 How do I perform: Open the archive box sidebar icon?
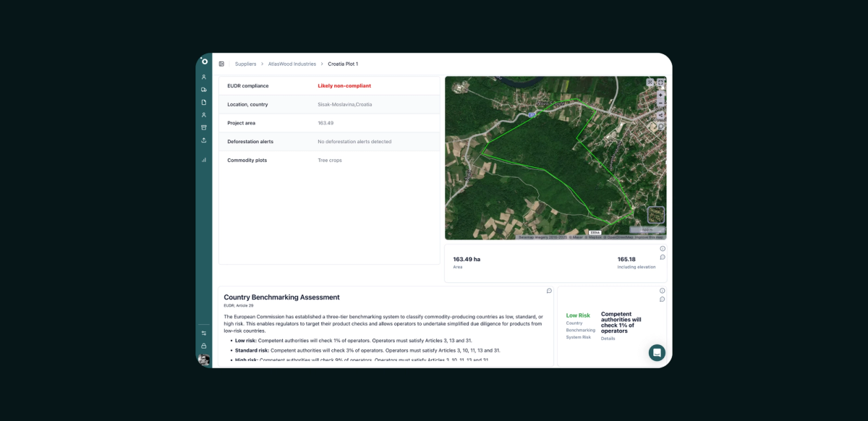click(x=204, y=127)
